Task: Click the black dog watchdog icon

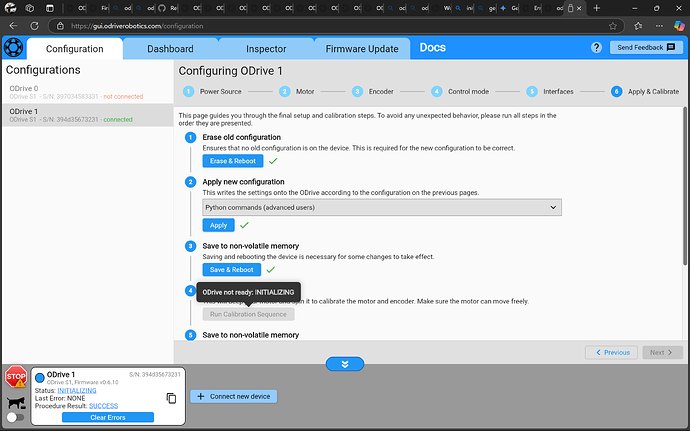Action: [x=16, y=403]
